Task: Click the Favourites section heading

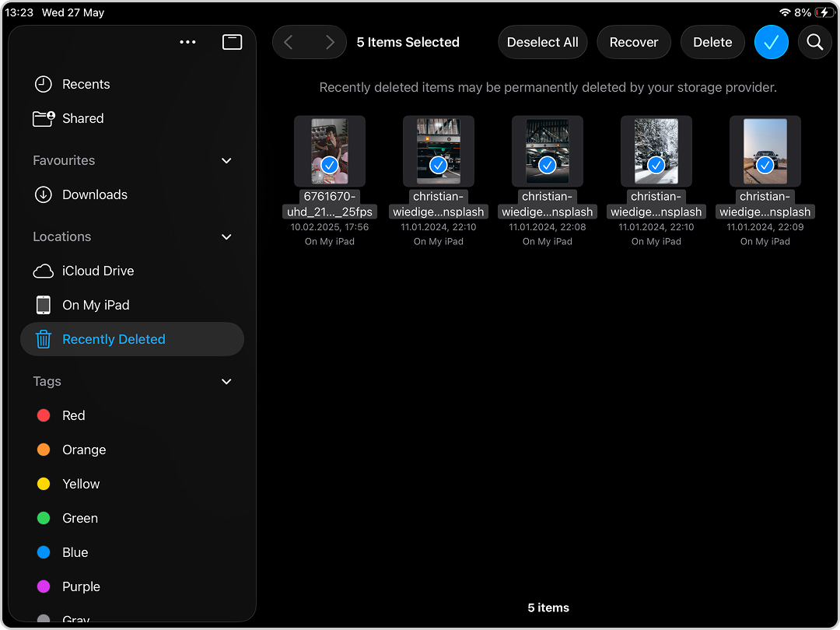Action: click(x=64, y=161)
